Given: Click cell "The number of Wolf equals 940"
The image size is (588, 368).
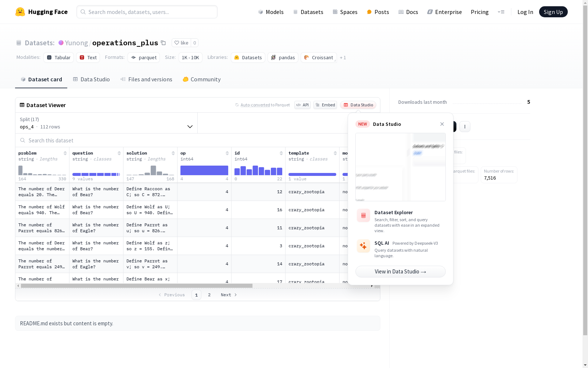Looking at the screenshot, I should pos(42,210).
